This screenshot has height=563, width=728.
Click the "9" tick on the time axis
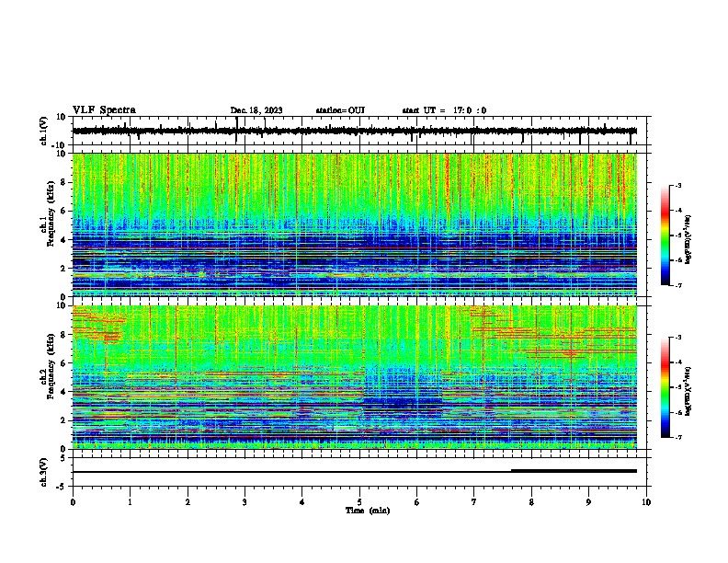(x=588, y=502)
